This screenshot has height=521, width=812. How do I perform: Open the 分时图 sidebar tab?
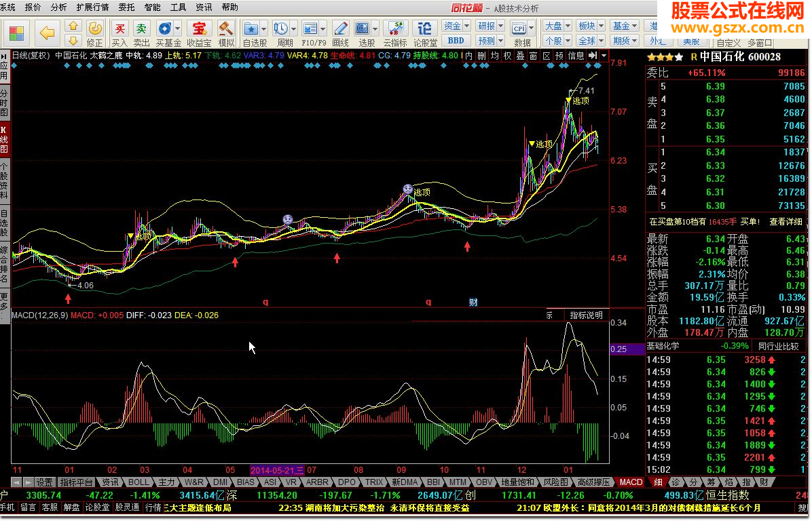(4, 102)
